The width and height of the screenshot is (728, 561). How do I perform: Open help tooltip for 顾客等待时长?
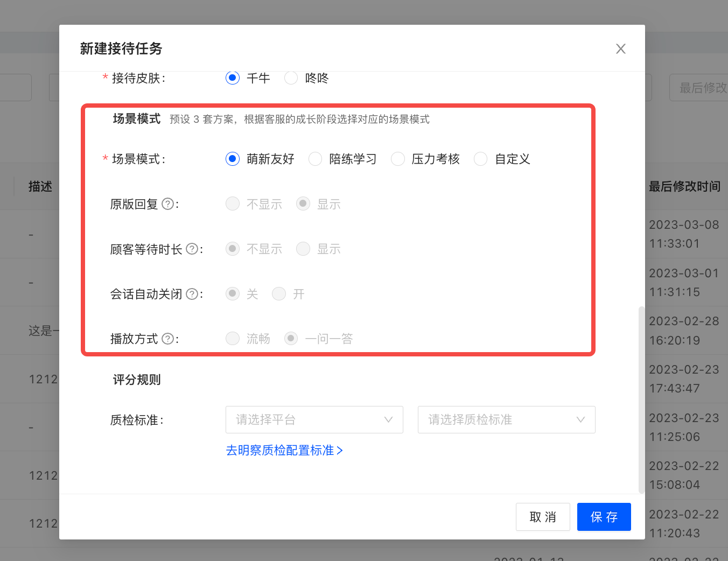[192, 249]
